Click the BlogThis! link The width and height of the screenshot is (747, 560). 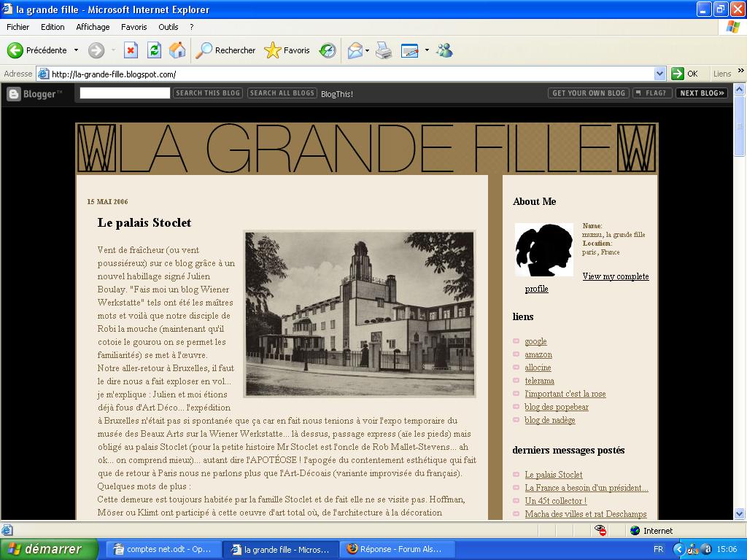337,94
